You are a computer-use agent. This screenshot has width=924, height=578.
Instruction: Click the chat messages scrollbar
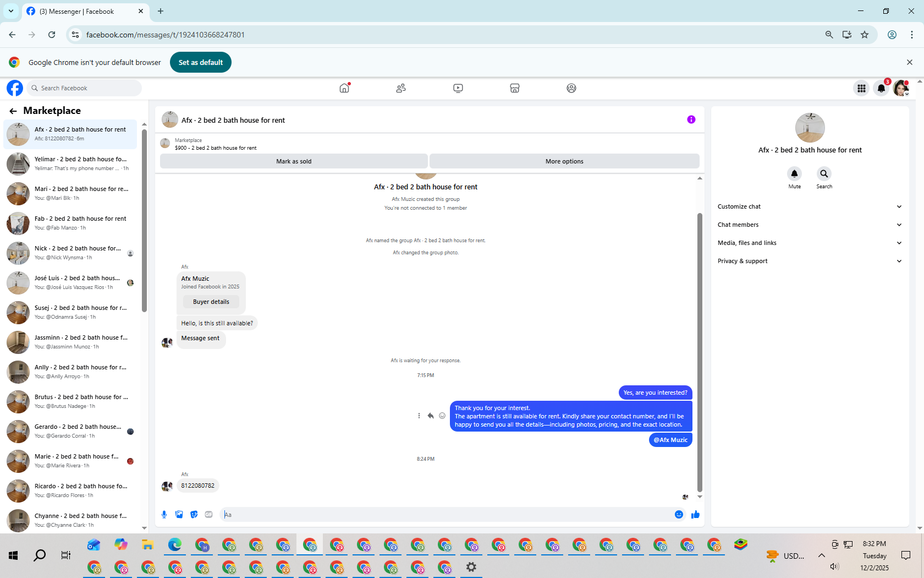pos(700,352)
